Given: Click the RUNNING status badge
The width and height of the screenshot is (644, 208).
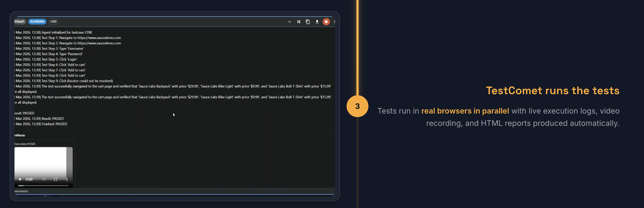Looking at the screenshot, I should click(x=37, y=22).
